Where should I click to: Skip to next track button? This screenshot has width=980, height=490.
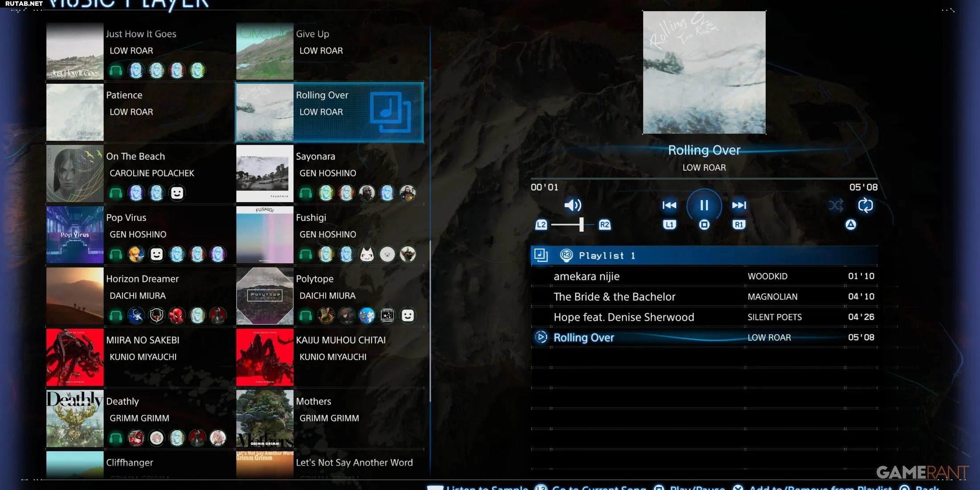(x=739, y=205)
